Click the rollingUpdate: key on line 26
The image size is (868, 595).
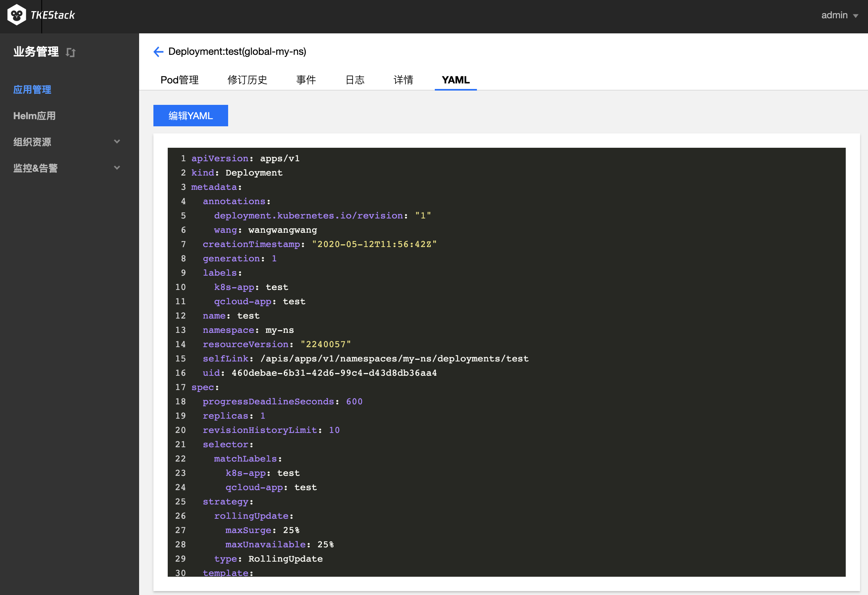[x=254, y=516]
